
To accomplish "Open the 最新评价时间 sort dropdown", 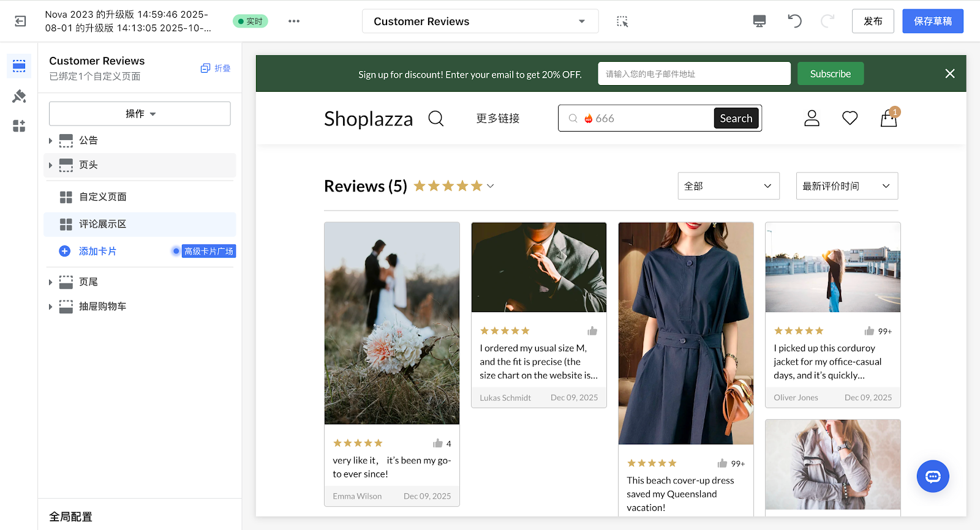I will click(846, 186).
